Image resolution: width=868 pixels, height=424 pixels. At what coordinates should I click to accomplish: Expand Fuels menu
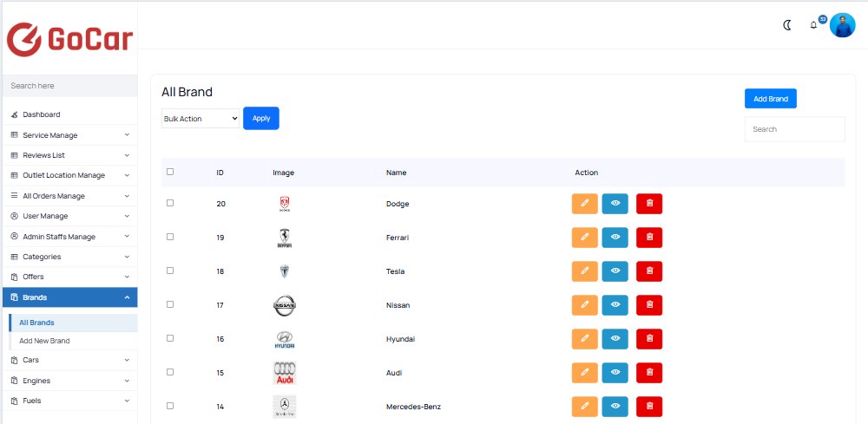(69, 401)
